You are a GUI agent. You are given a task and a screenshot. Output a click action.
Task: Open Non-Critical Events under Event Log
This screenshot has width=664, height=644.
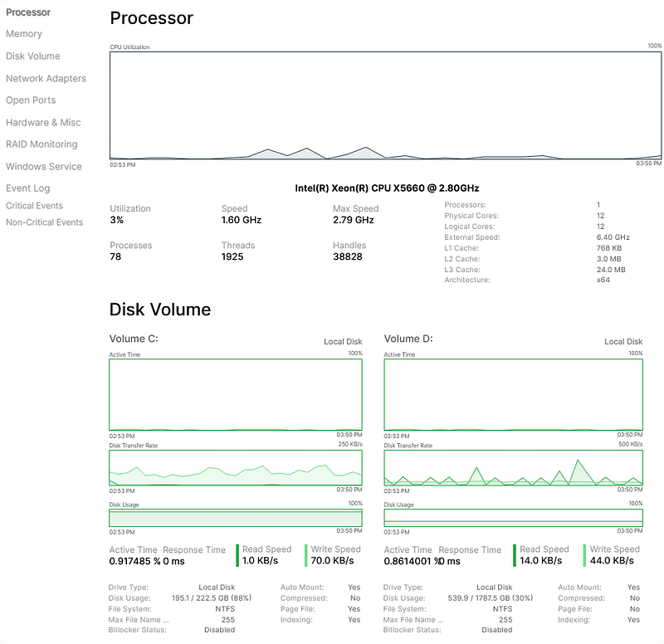(x=44, y=222)
